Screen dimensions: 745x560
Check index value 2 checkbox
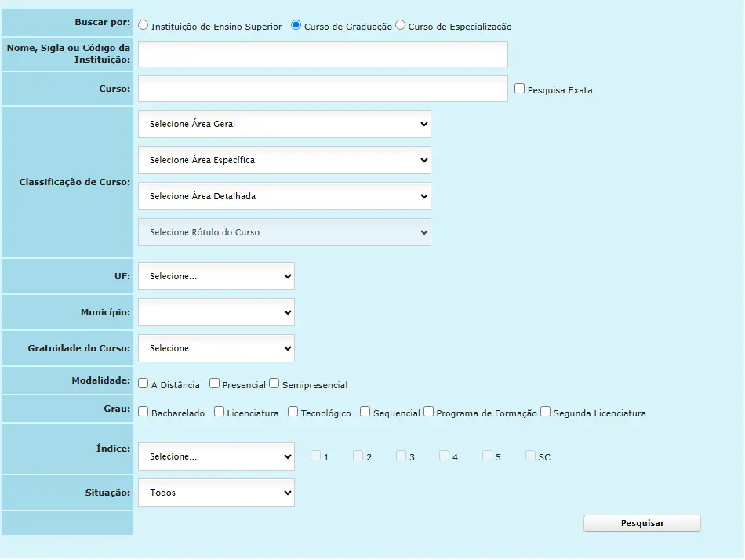click(358, 456)
